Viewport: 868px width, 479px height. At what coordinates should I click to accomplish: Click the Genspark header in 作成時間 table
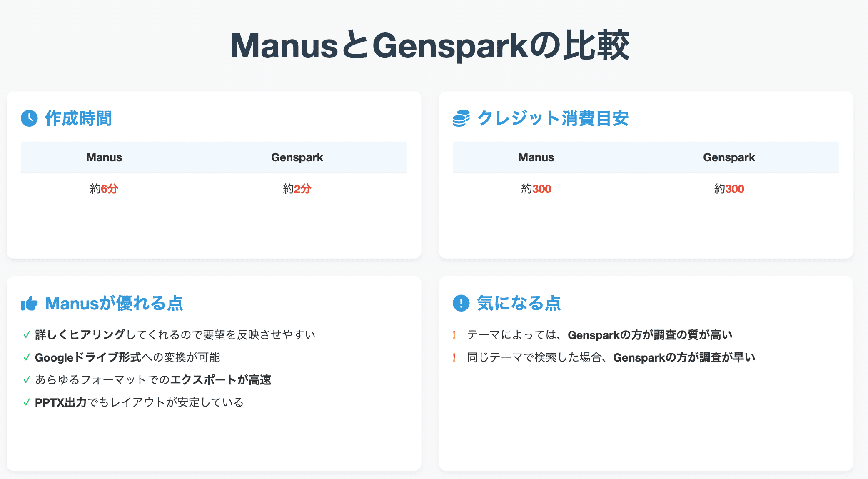point(297,157)
